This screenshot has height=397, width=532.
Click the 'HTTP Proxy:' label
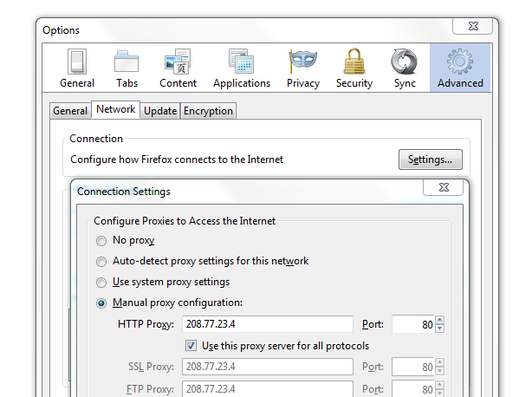point(146,324)
